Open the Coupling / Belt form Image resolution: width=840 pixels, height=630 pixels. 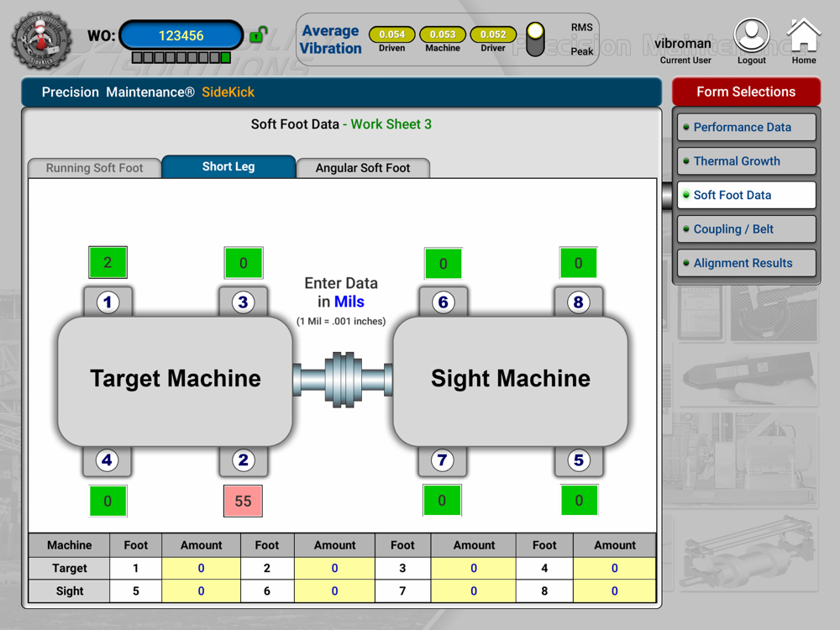pyautogui.click(x=746, y=228)
